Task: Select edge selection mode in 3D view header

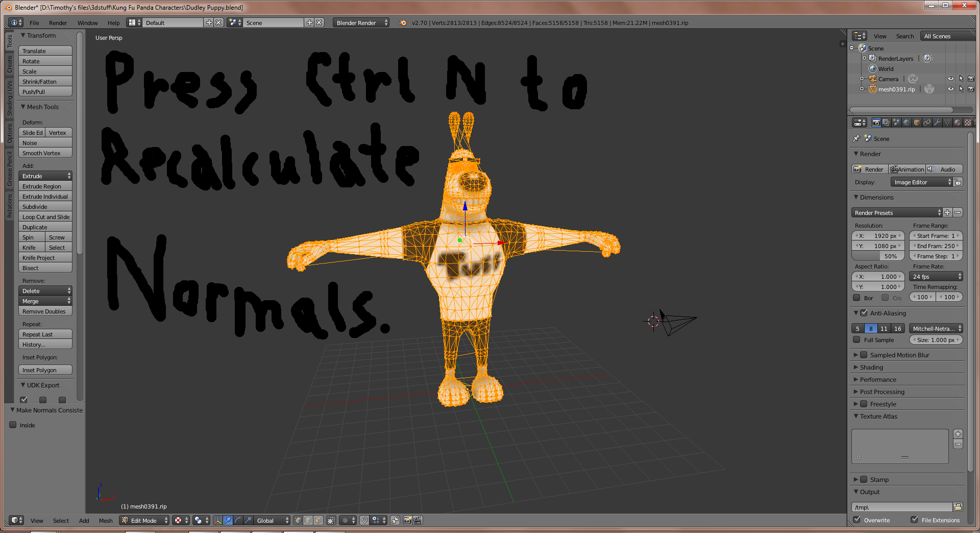Action: [x=308, y=520]
